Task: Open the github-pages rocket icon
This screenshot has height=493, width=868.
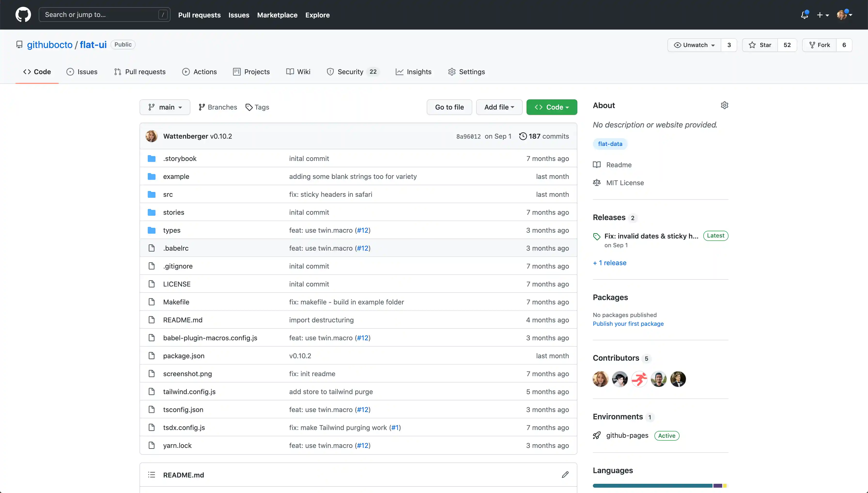Action: coord(597,435)
